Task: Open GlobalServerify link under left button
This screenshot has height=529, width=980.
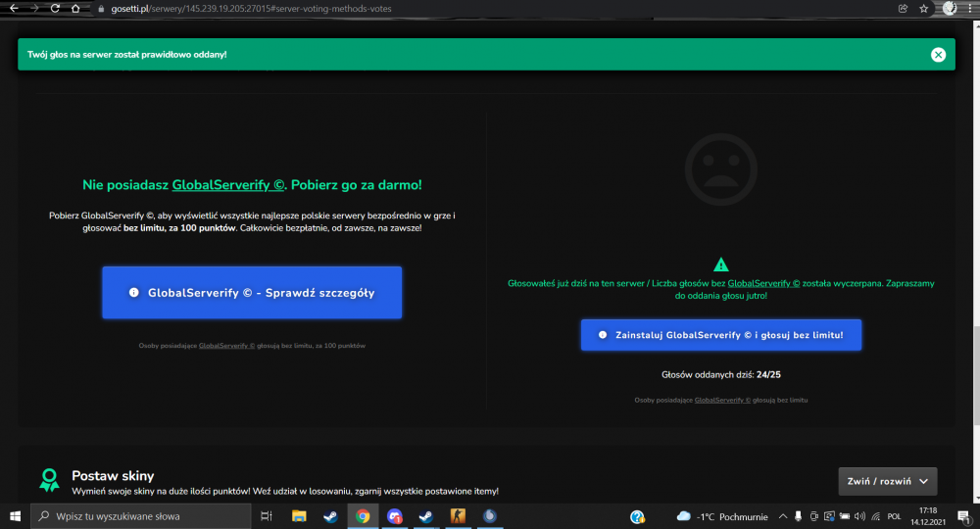Action: [227, 346]
